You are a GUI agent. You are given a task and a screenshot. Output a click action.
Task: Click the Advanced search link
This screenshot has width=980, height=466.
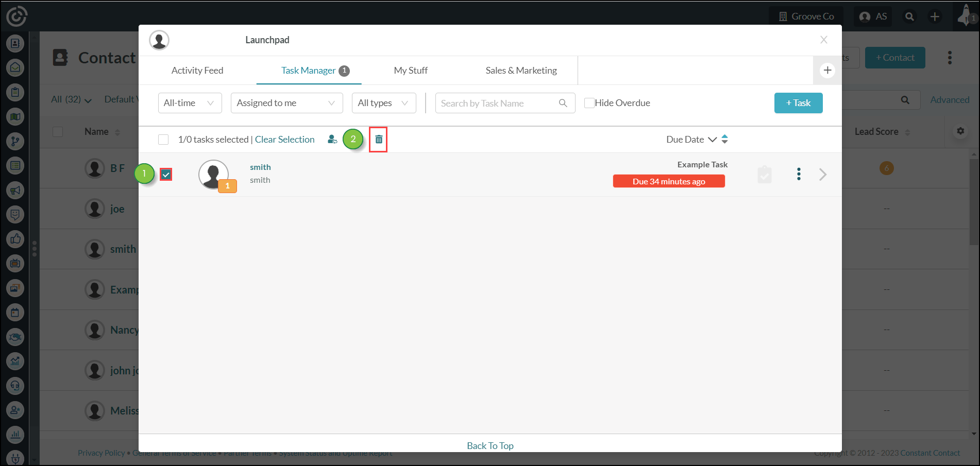coord(950,100)
